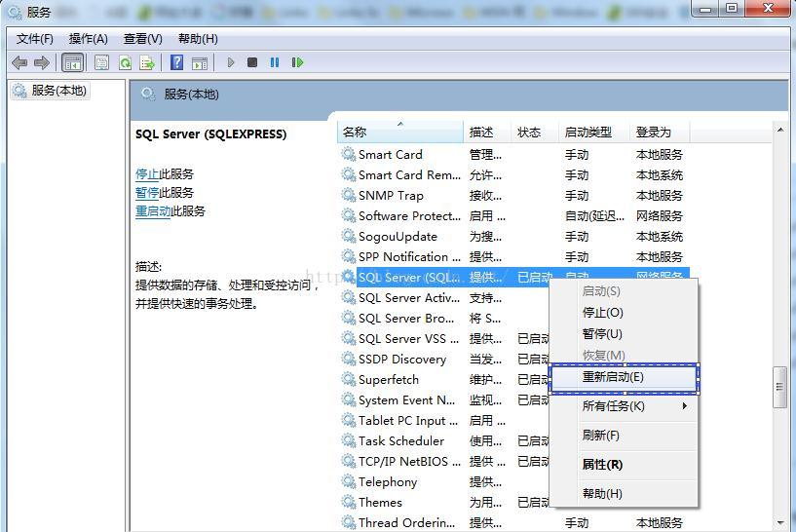Select the Smart Card Rem... service row

(513, 175)
